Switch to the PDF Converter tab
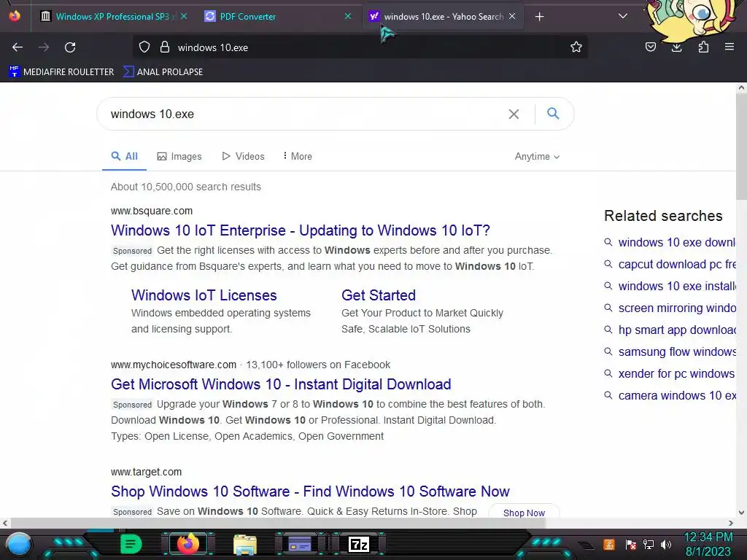Image resolution: width=747 pixels, height=560 pixels. tap(279, 17)
